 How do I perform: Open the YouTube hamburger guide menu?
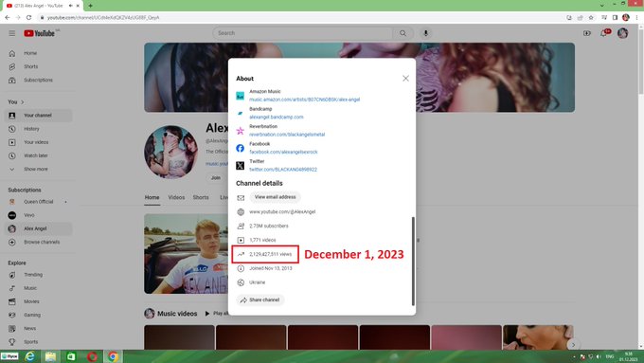[12, 33]
